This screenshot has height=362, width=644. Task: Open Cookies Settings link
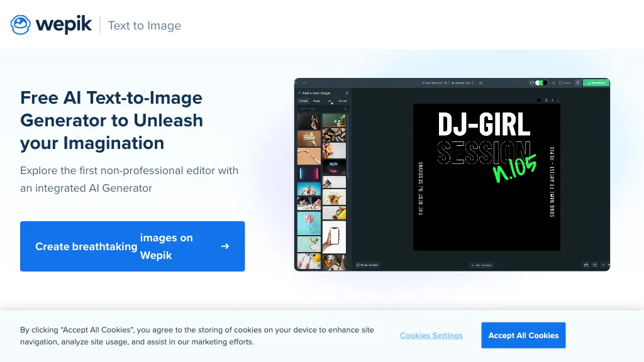431,336
